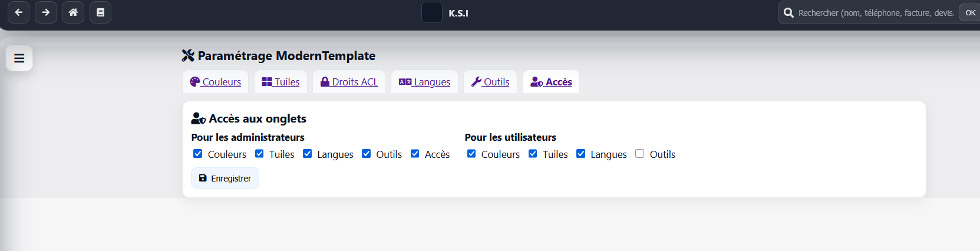Open the Couleurs tab
The image size is (980, 251).
click(x=216, y=82)
